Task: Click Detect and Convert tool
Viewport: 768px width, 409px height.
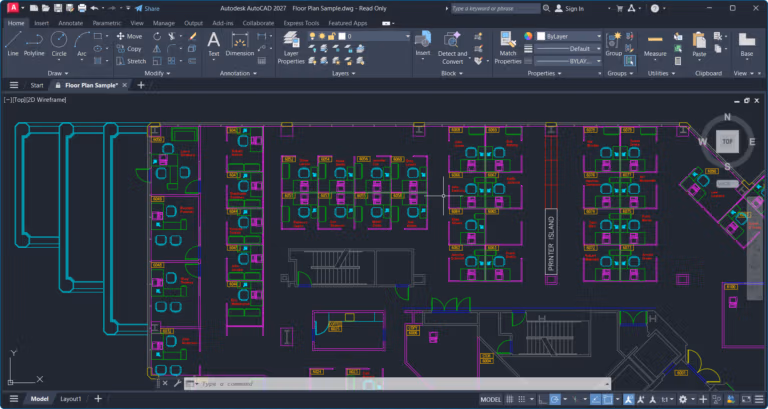Action: point(452,48)
